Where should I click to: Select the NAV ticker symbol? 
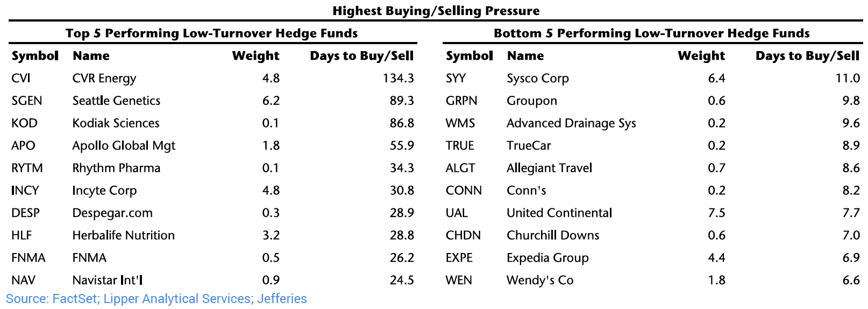pyautogui.click(x=23, y=280)
